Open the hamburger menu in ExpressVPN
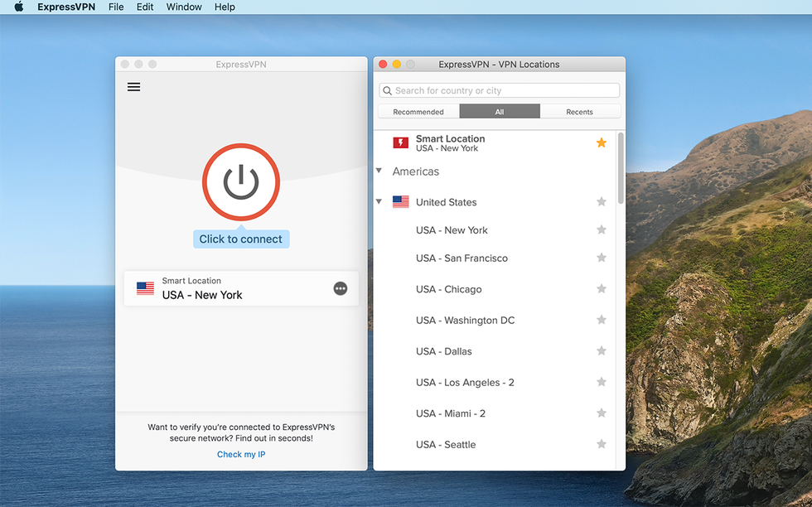812x507 pixels. tap(133, 86)
